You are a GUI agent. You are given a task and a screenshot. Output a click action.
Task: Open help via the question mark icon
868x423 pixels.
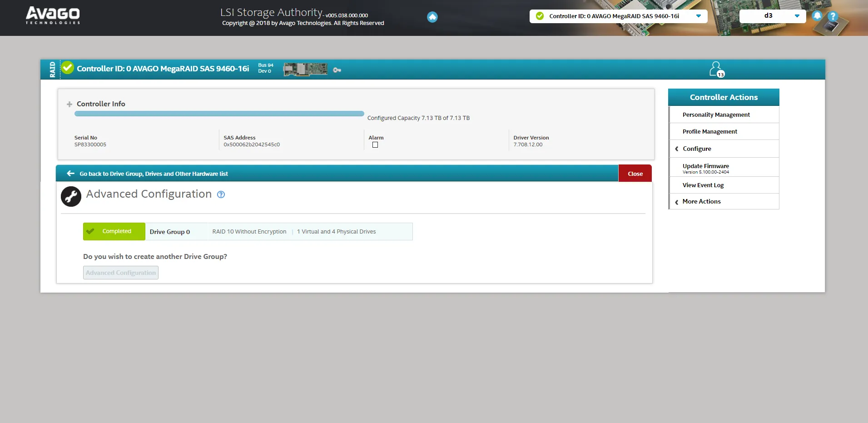833,16
